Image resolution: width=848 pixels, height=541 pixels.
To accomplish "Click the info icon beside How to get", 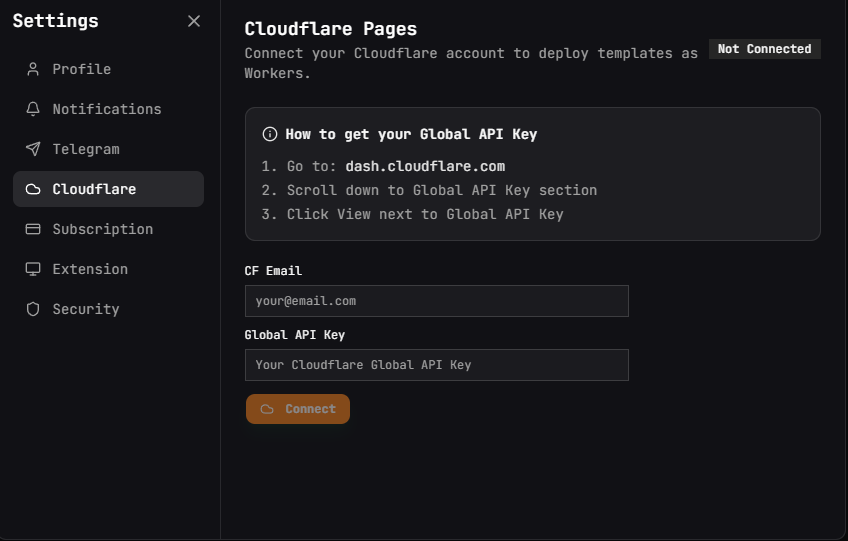I will (270, 134).
